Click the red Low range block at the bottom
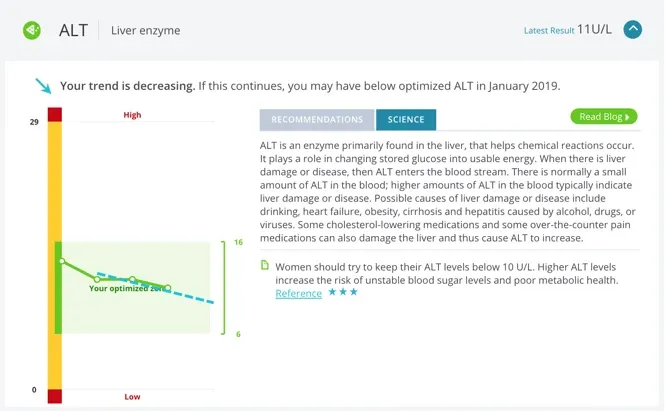 coord(55,396)
